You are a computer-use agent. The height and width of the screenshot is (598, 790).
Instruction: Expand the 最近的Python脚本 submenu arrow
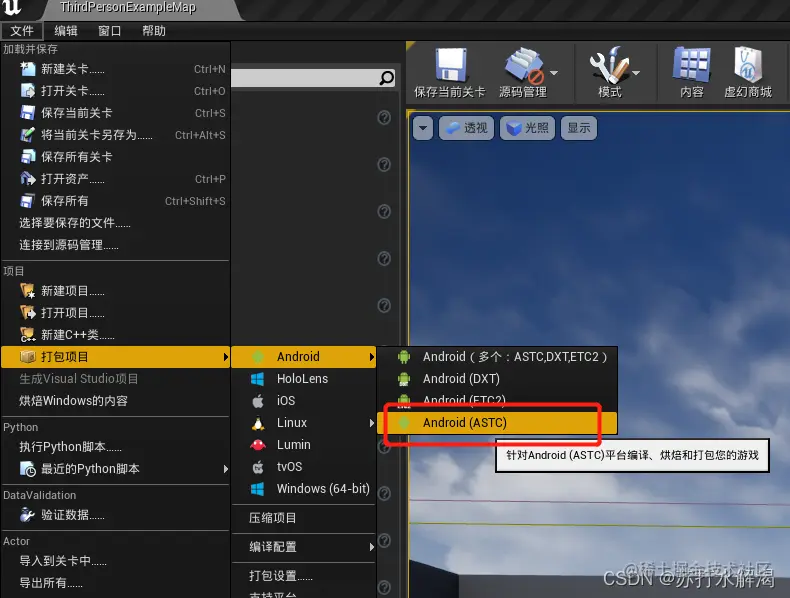point(225,469)
